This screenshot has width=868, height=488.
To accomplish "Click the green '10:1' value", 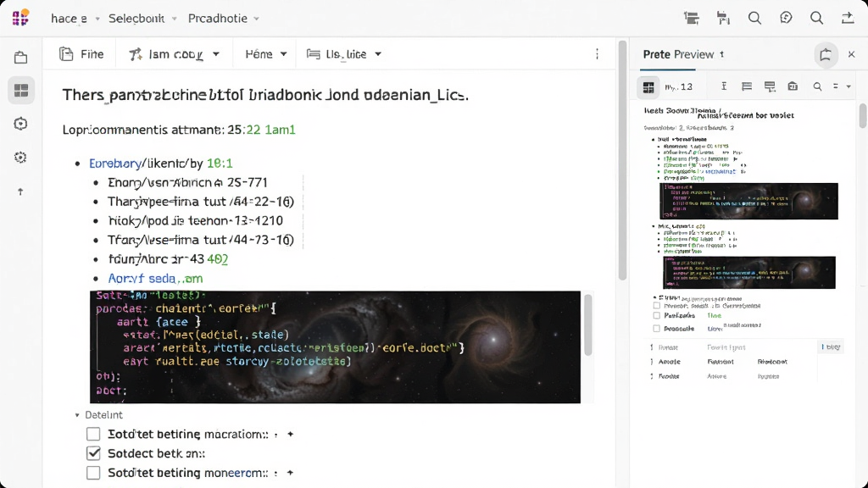I will pos(220,164).
